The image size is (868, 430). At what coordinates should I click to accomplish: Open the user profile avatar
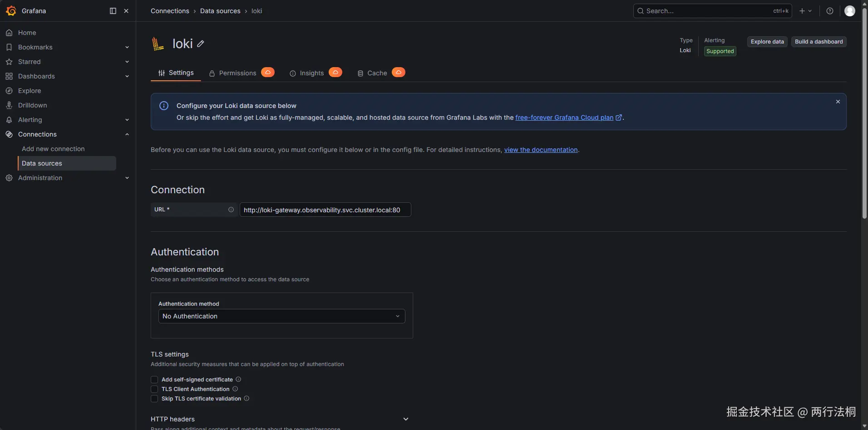[850, 11]
